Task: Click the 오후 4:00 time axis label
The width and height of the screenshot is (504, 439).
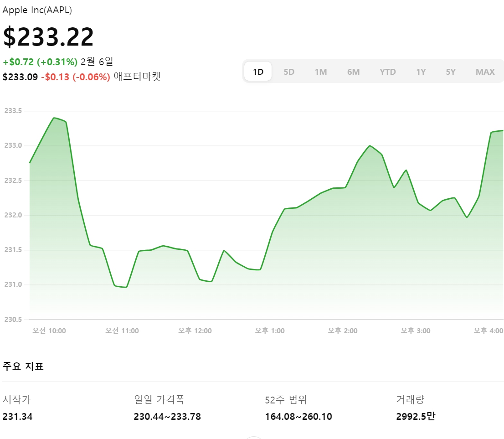Action: coord(489,331)
